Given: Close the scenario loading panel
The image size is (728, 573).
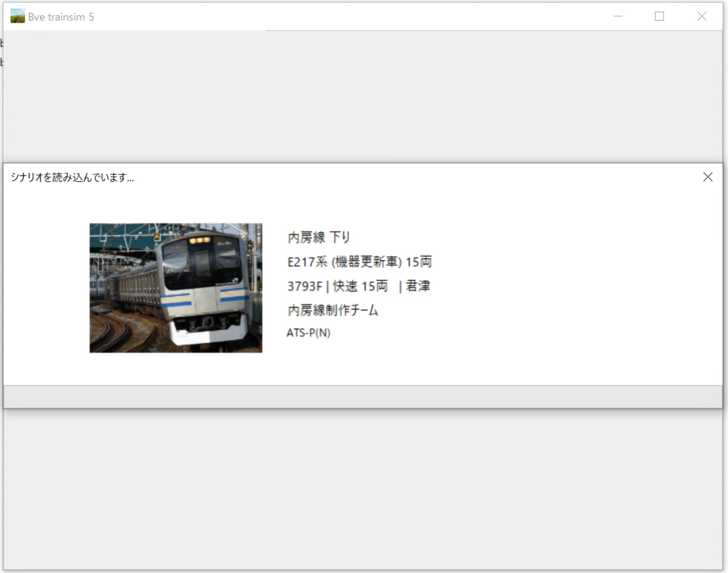Looking at the screenshot, I should [x=708, y=177].
